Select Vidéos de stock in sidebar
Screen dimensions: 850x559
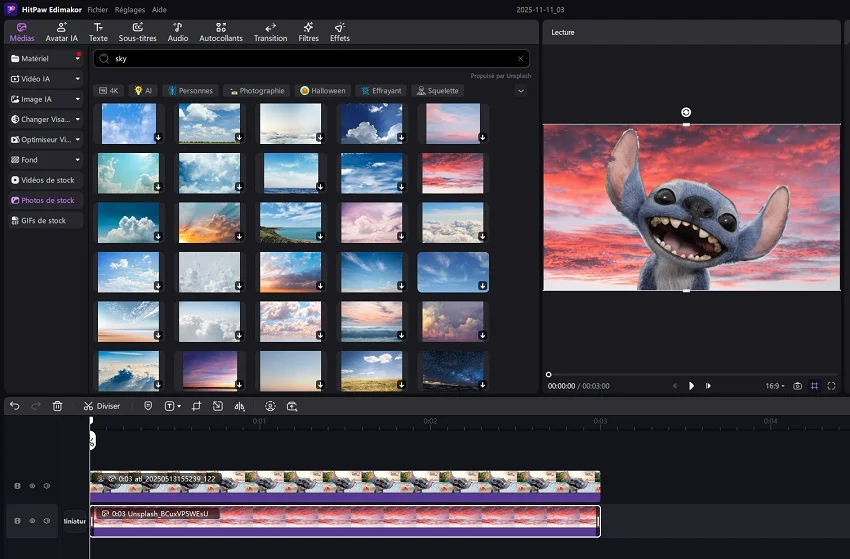46,180
